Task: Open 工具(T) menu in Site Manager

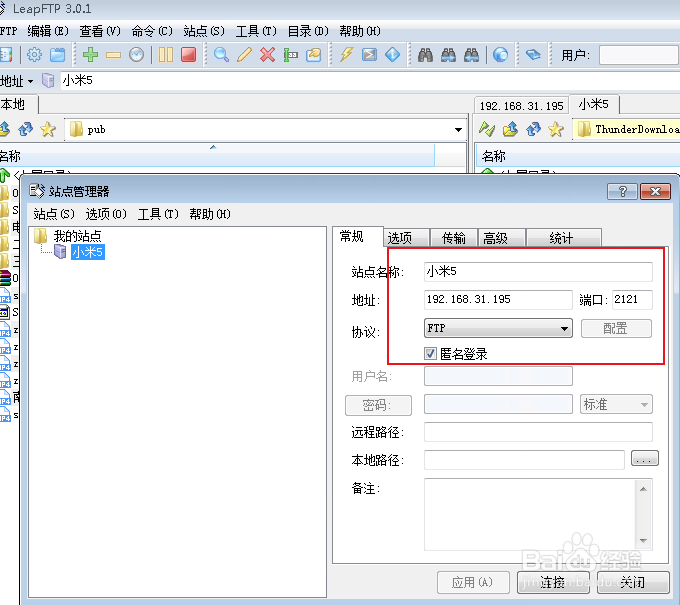Action: tap(158, 214)
